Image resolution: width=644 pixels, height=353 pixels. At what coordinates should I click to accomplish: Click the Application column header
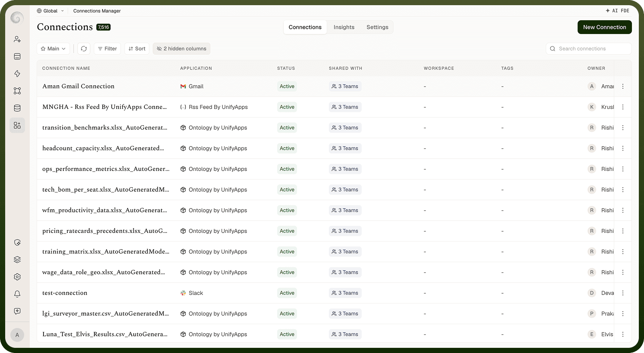pos(196,68)
